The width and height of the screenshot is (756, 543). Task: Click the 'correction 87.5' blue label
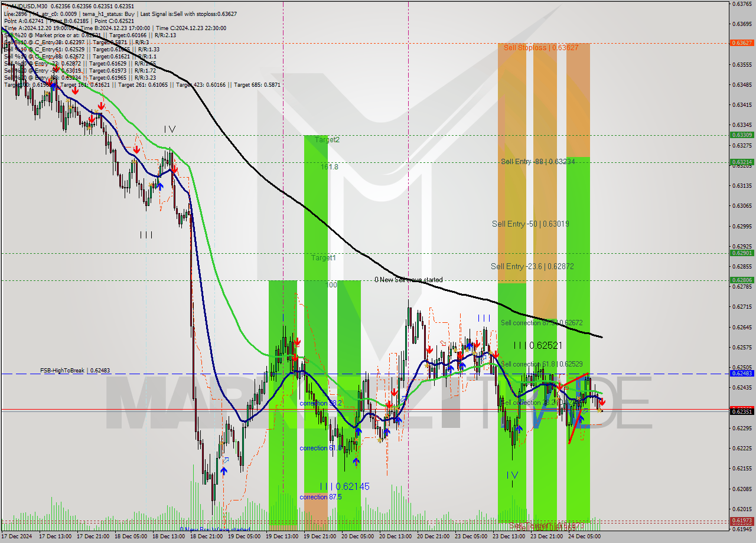pos(320,497)
